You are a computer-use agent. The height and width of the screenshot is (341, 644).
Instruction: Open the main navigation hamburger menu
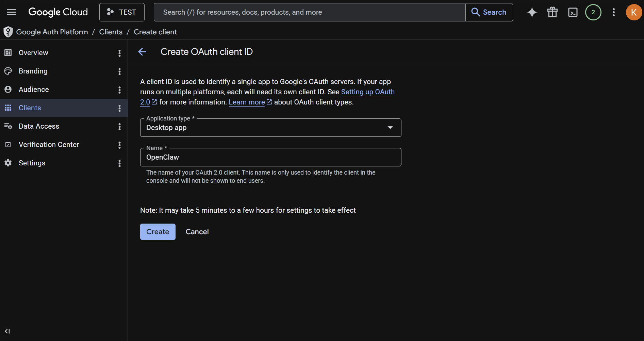[12, 12]
